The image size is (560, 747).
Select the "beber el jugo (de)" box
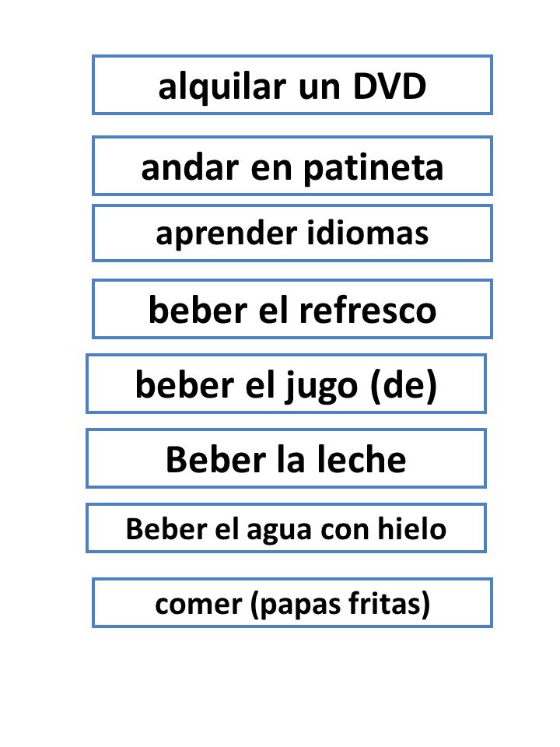coord(285,384)
